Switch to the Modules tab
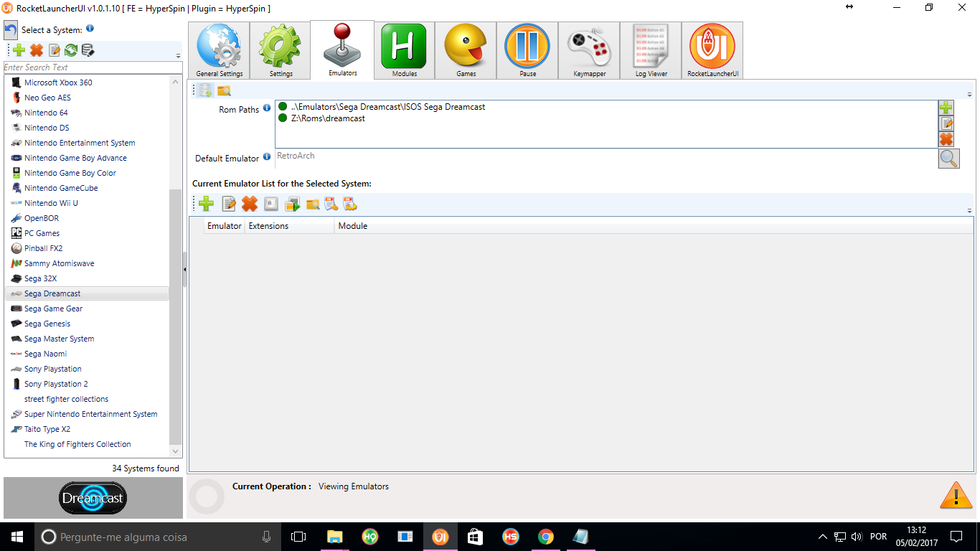Viewport: 980px width, 551px height. click(x=404, y=51)
